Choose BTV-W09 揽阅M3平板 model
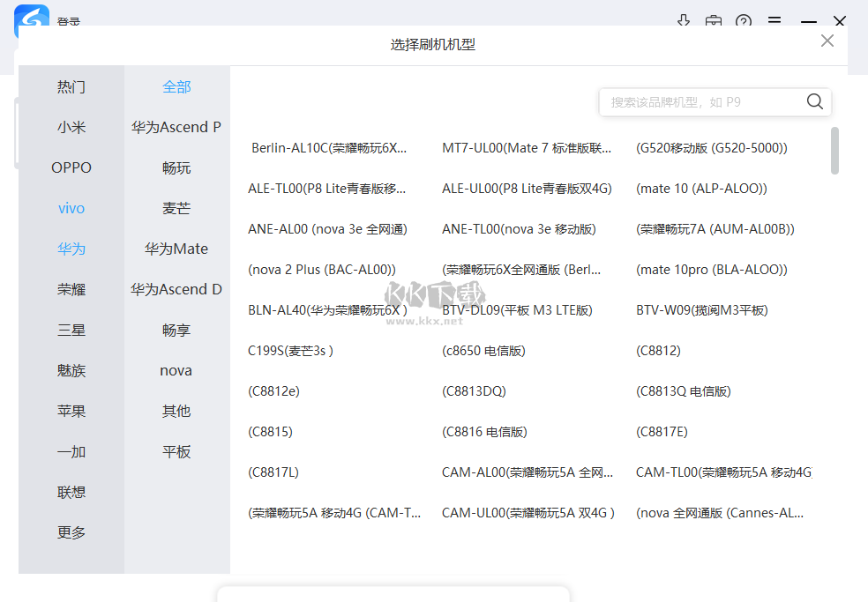 click(701, 309)
